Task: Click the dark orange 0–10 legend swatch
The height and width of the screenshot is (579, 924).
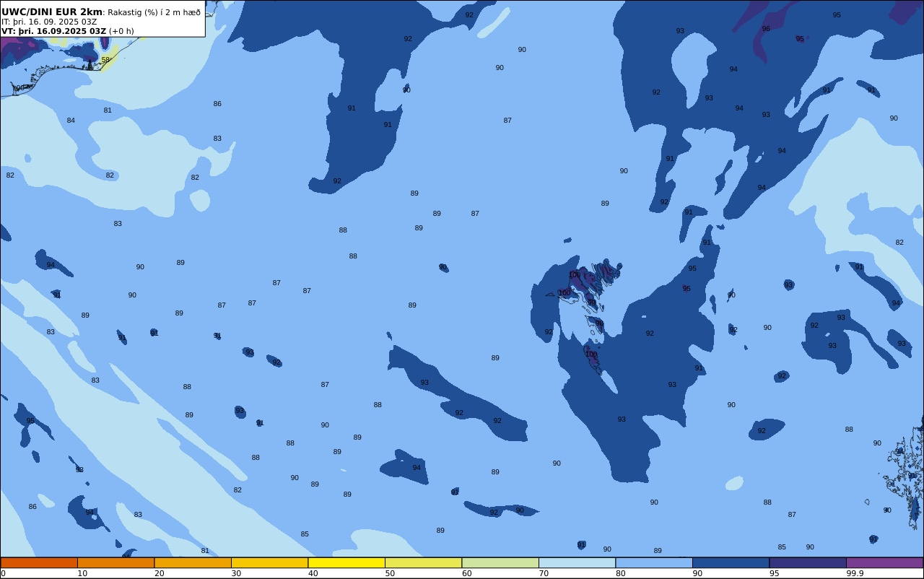Action: [39, 562]
